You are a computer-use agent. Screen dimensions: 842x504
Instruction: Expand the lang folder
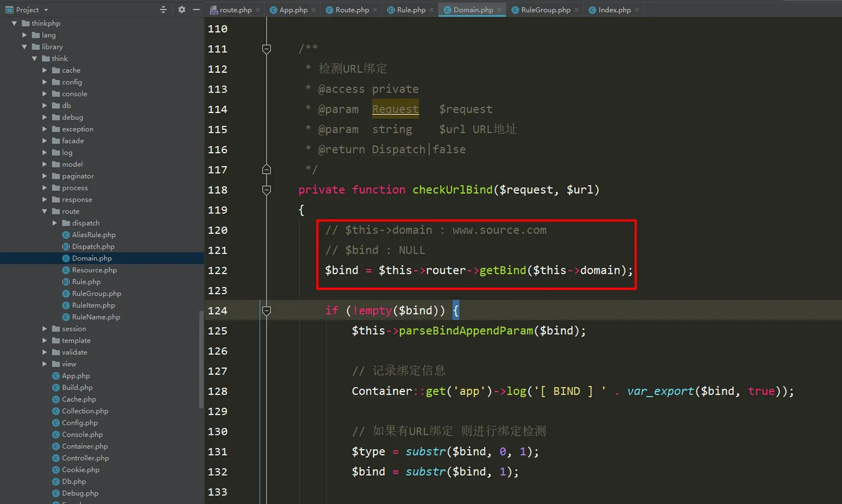pyautogui.click(x=25, y=35)
